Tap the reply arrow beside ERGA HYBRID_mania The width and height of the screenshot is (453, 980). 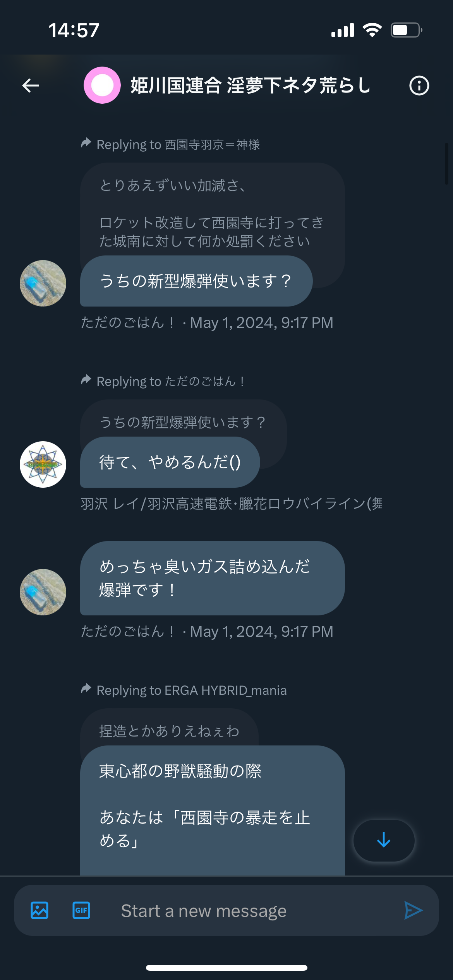coord(86,689)
